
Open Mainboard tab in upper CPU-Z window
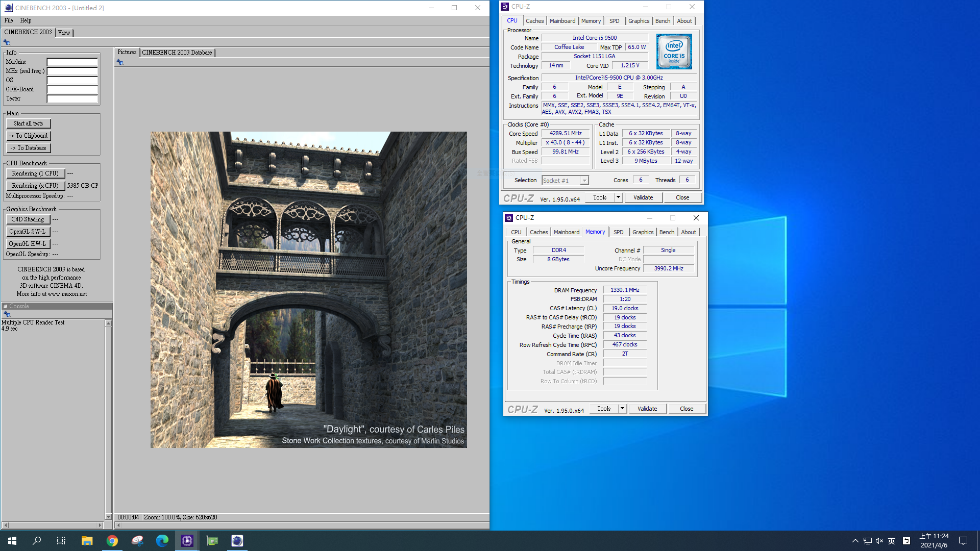click(x=562, y=21)
